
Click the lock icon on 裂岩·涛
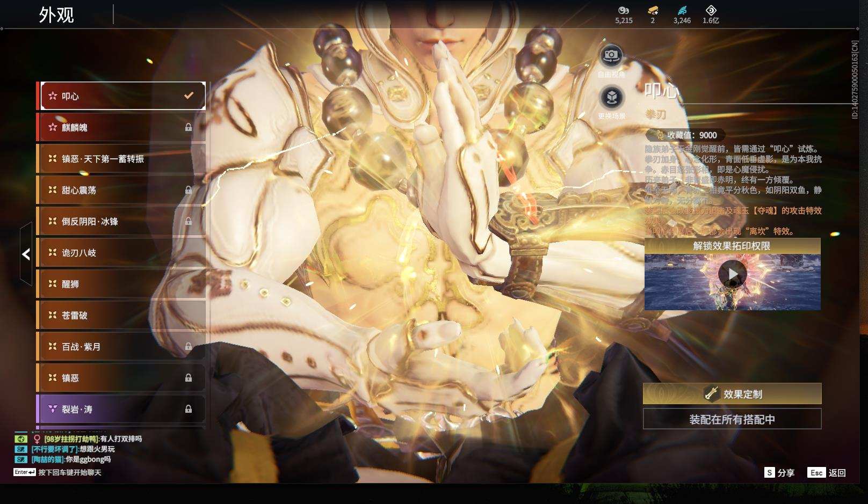189,409
